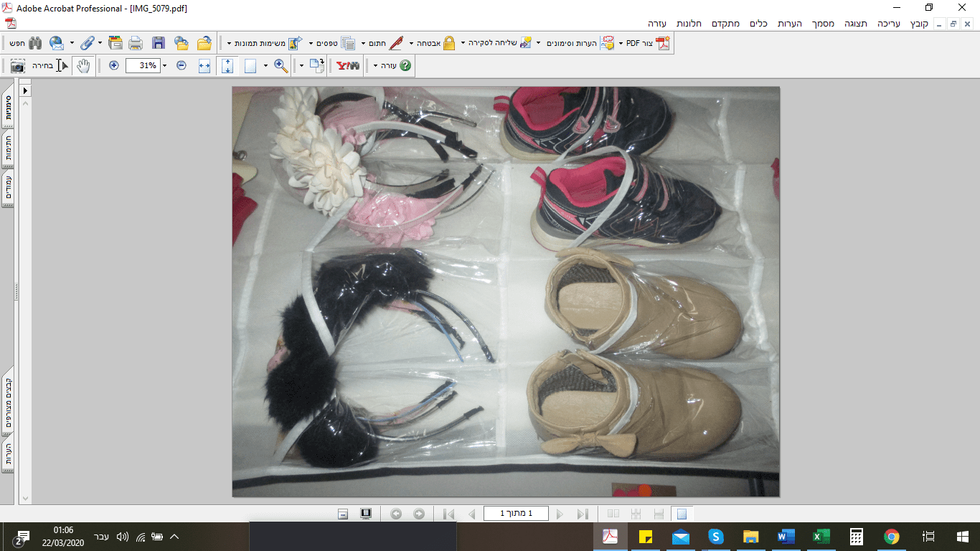
Task: Open the Document (מסמך) menu
Action: click(823, 24)
